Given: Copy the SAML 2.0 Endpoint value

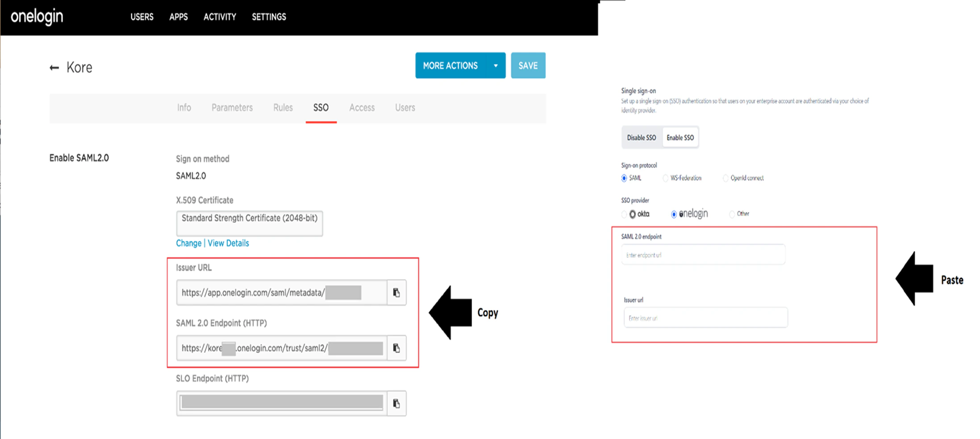Looking at the screenshot, I should click(x=396, y=348).
